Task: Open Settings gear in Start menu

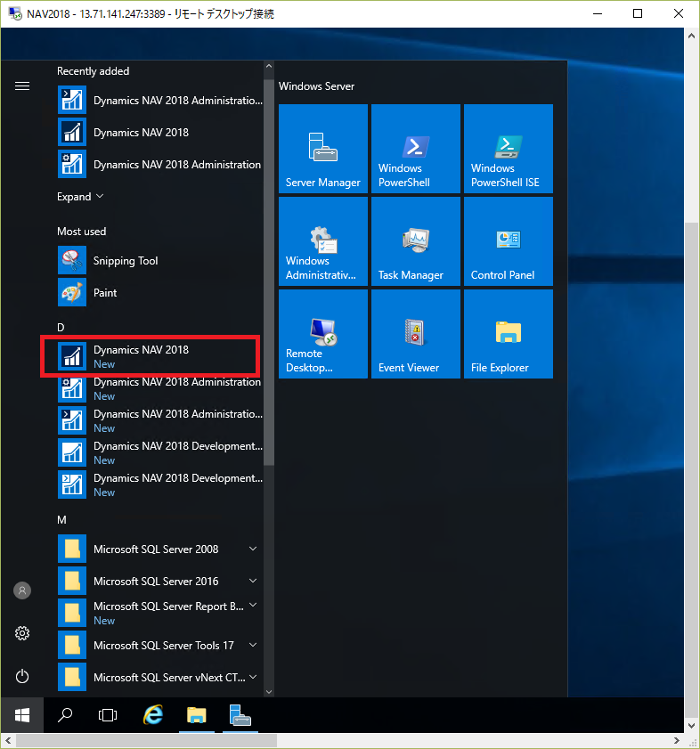Action: [22, 633]
